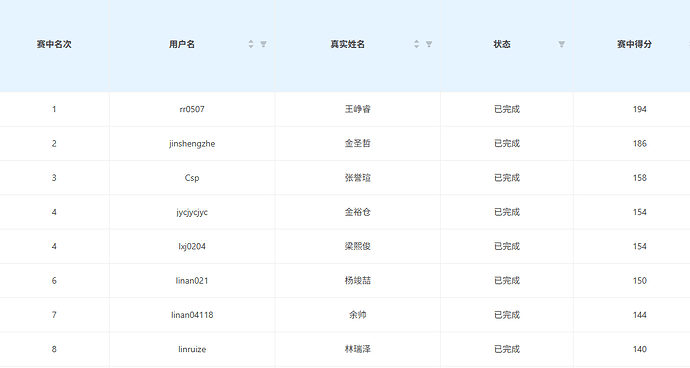This screenshot has width=690, height=368.
Task: Click the name 王峥睿
Action: [x=358, y=109]
